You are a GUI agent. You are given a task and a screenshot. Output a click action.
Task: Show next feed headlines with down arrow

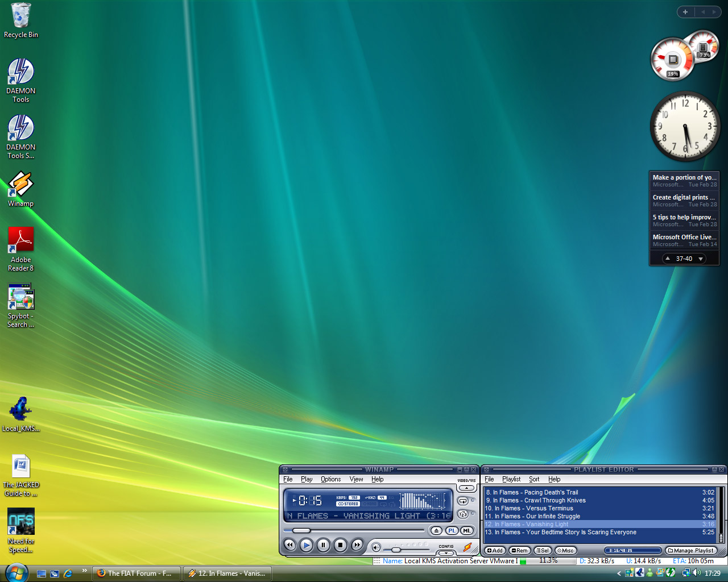point(701,259)
